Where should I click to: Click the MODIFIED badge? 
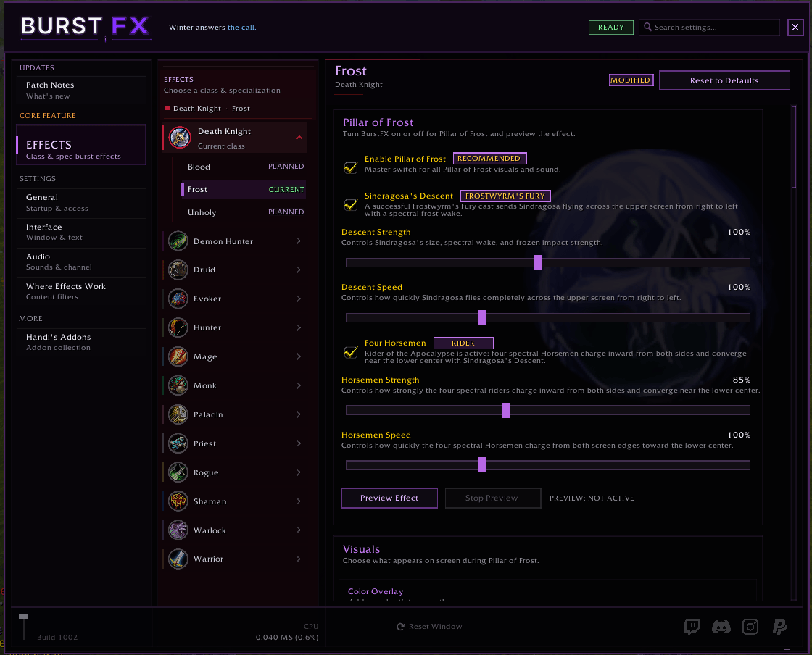click(x=631, y=80)
